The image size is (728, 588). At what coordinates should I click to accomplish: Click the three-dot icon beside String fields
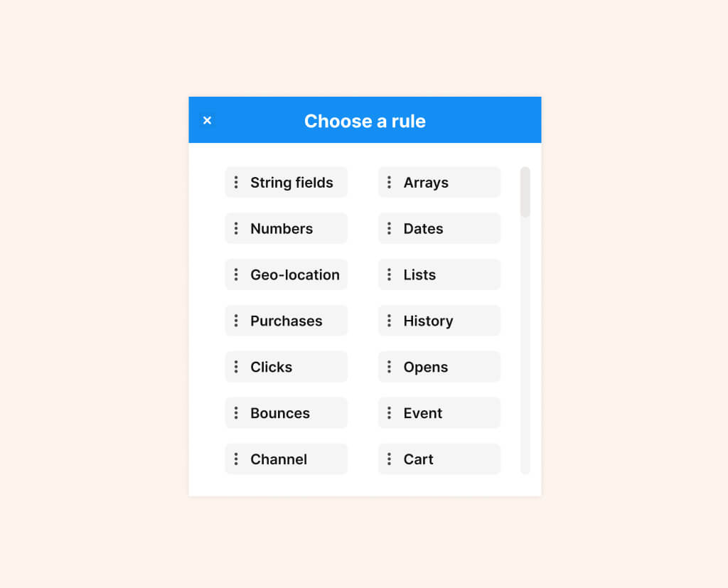click(x=236, y=183)
